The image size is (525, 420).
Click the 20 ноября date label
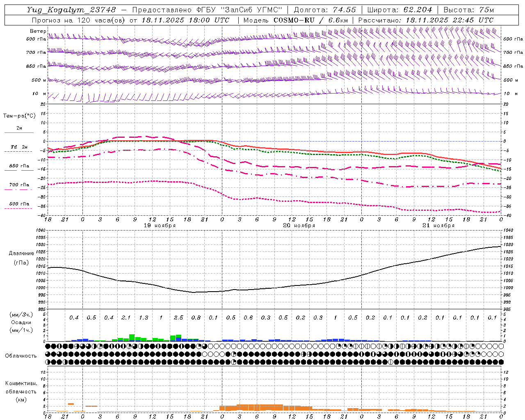pyautogui.click(x=299, y=226)
